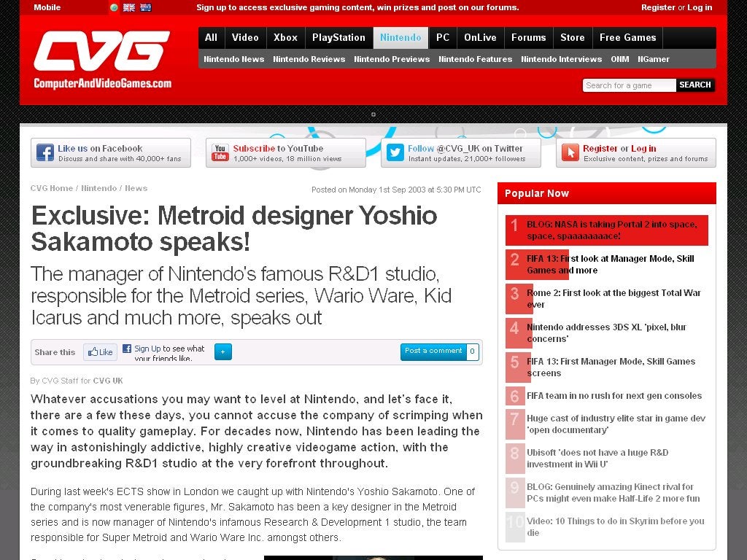This screenshot has width=747, height=560.
Task: Click Register in the top bar
Action: tap(658, 7)
